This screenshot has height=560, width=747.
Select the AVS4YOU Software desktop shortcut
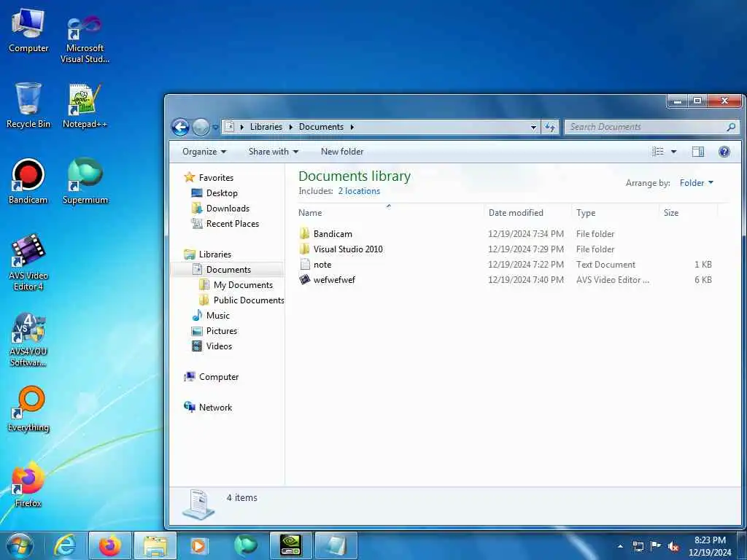point(28,340)
